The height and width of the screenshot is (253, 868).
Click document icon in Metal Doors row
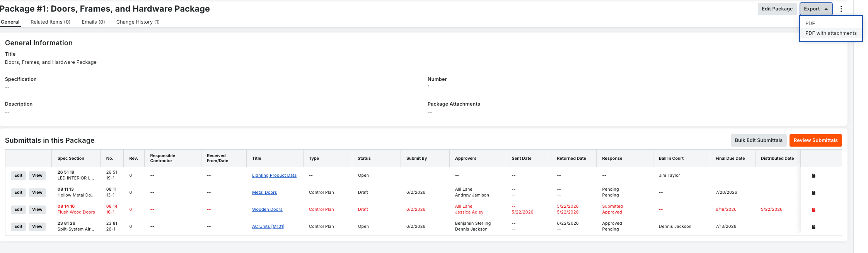(x=813, y=193)
